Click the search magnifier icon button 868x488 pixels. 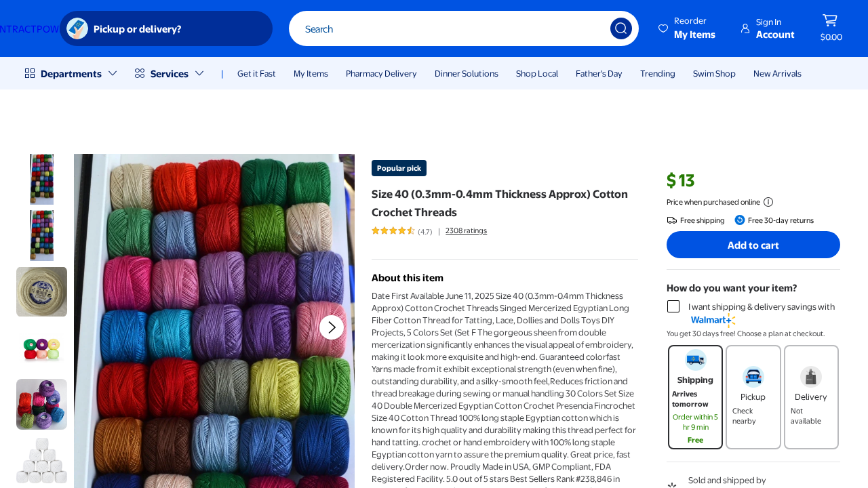pyautogui.click(x=620, y=28)
